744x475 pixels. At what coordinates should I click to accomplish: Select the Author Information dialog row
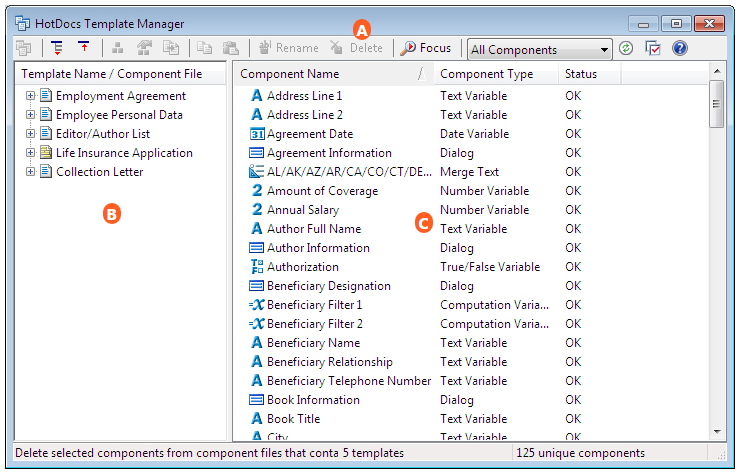(x=318, y=248)
